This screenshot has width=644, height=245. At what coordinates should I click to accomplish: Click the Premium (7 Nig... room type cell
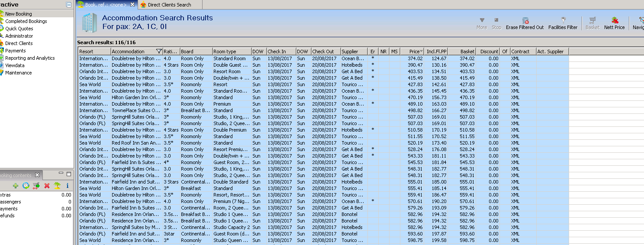pyautogui.click(x=232, y=201)
